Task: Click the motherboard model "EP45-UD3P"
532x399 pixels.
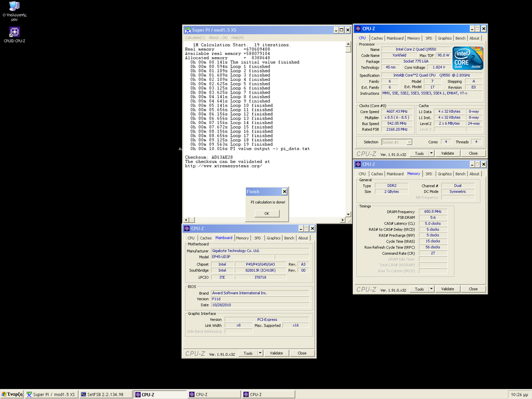Action: coord(242,257)
